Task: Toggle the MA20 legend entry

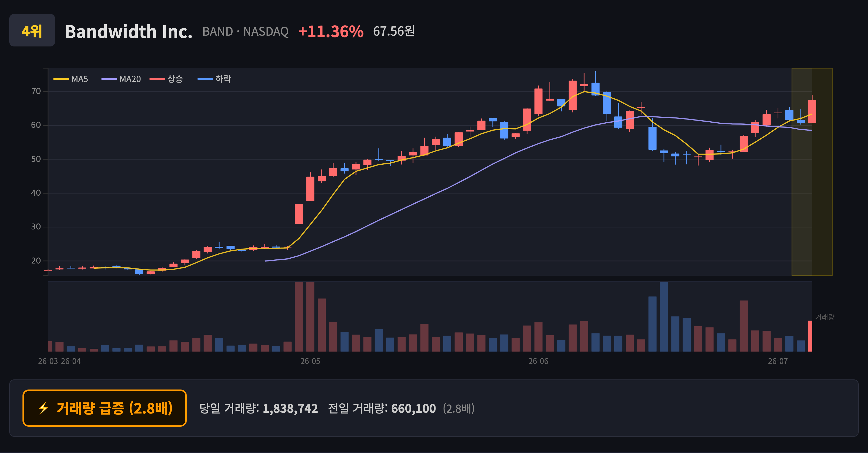Action: [x=121, y=79]
